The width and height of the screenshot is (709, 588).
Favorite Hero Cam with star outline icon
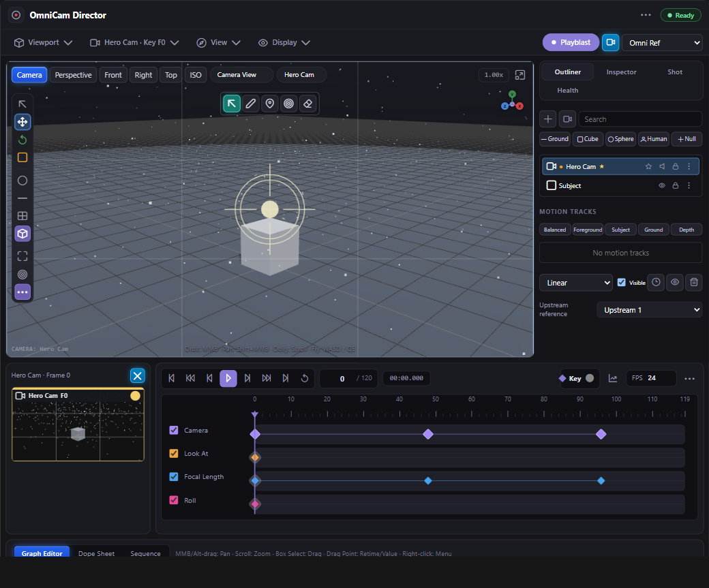click(648, 166)
